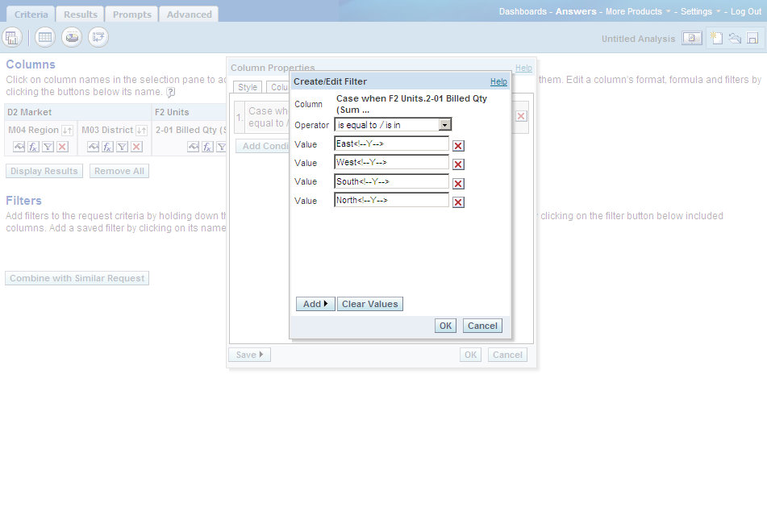Screen dimensions: 767x532
Task: Add a filter on M03 District column
Action: point(120,146)
